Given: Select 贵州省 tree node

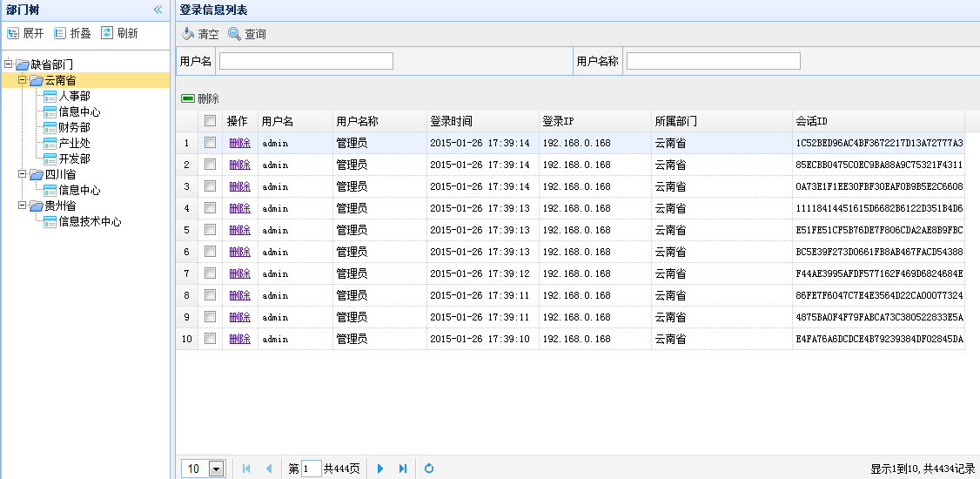Looking at the screenshot, I should (x=61, y=206).
